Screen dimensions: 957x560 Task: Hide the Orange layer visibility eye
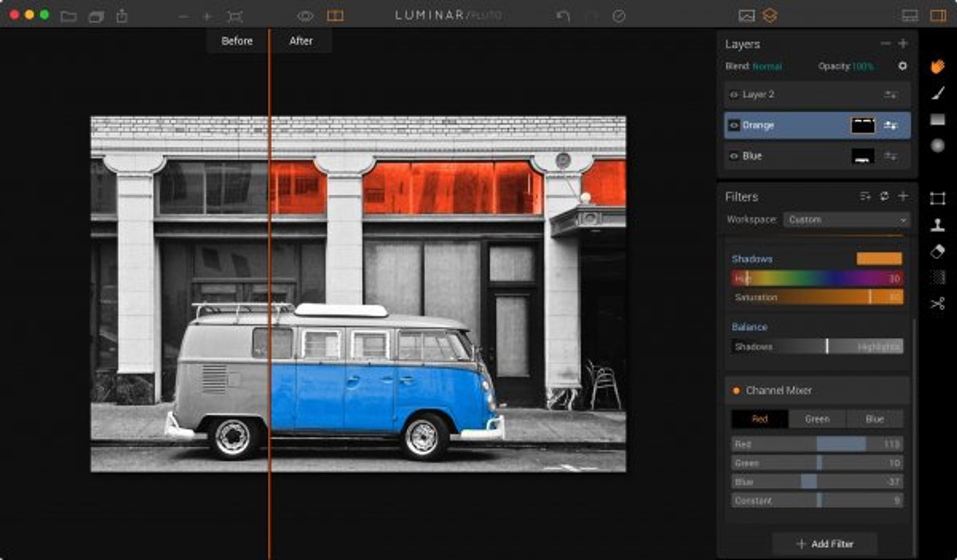[735, 125]
